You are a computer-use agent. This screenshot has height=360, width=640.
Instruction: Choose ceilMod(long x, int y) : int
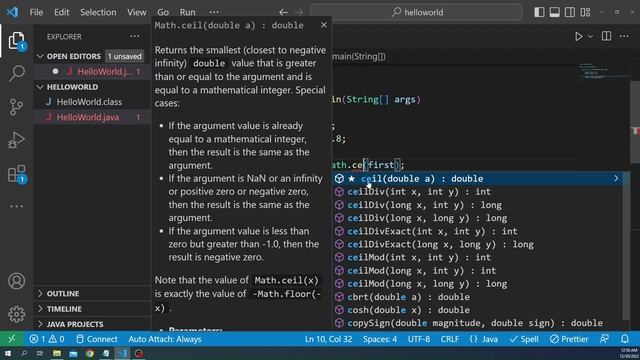click(x=478, y=271)
